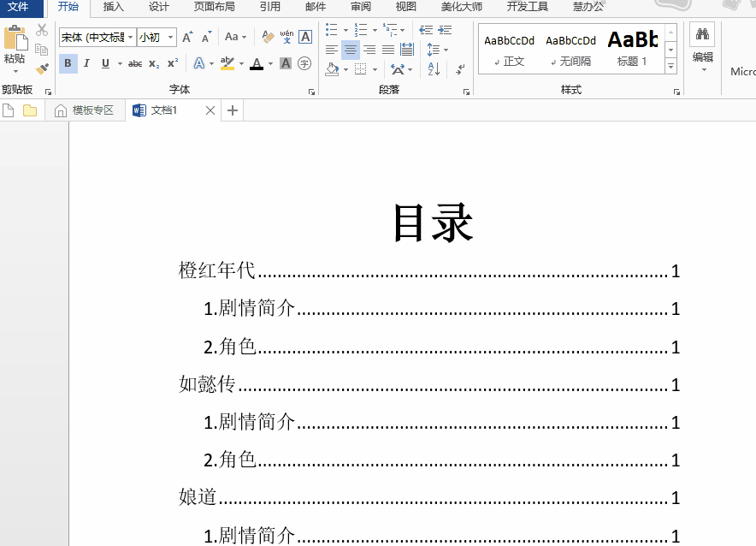Switch to the 设计 Design tab
This screenshot has height=546, width=756.
(158, 7)
